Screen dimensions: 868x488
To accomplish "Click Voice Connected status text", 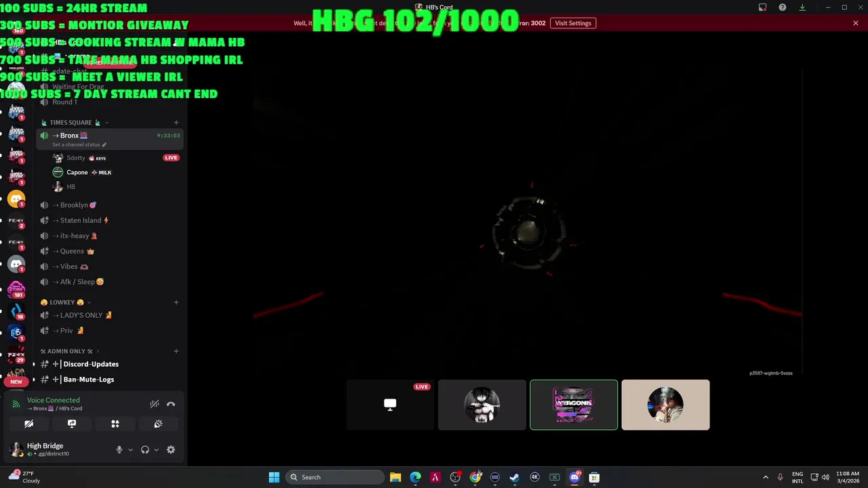I will (x=54, y=400).
